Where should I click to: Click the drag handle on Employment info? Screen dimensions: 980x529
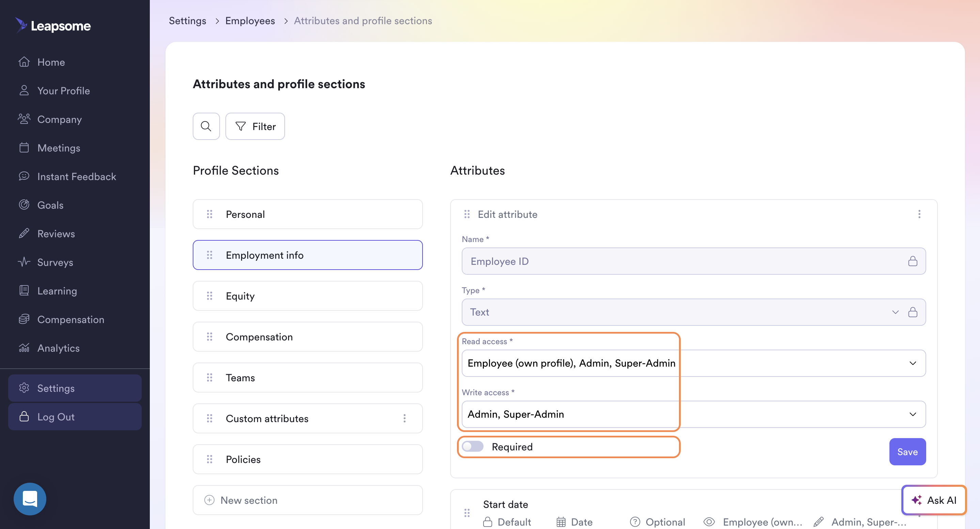210,255
